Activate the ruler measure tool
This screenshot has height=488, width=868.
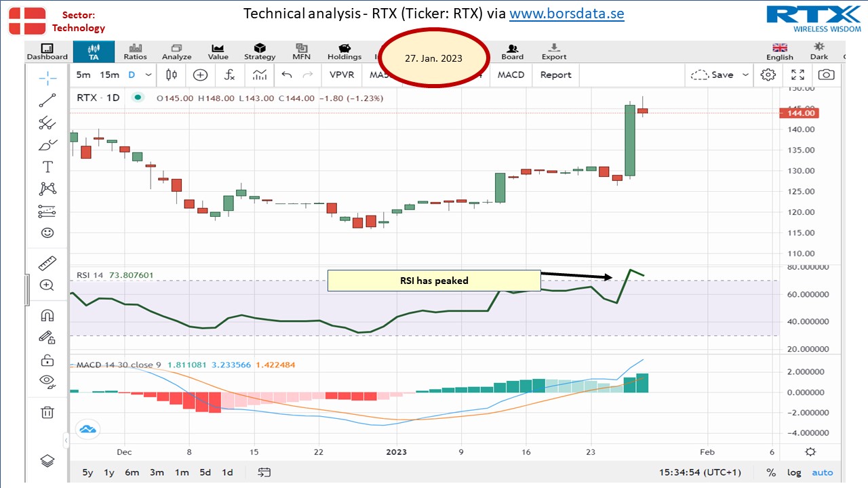47,263
